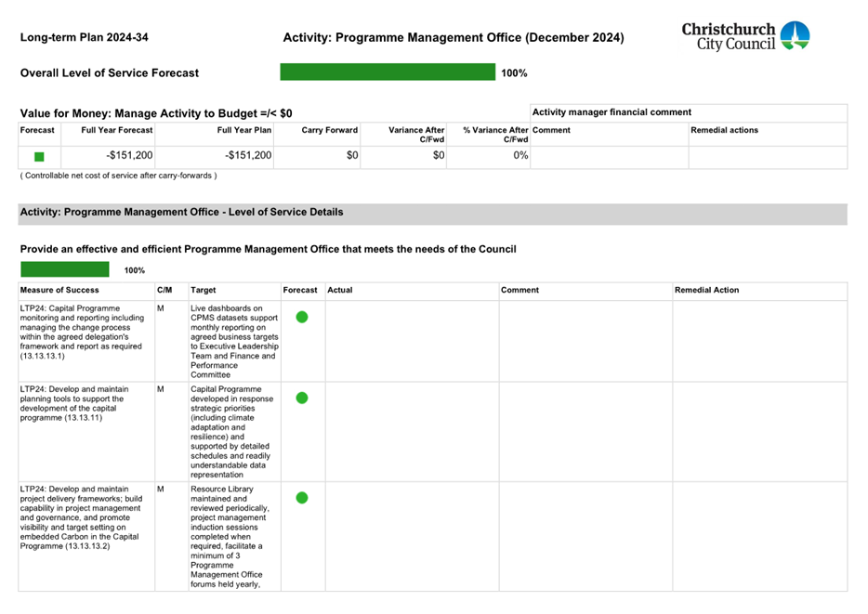Select the Actual column header

(340, 291)
